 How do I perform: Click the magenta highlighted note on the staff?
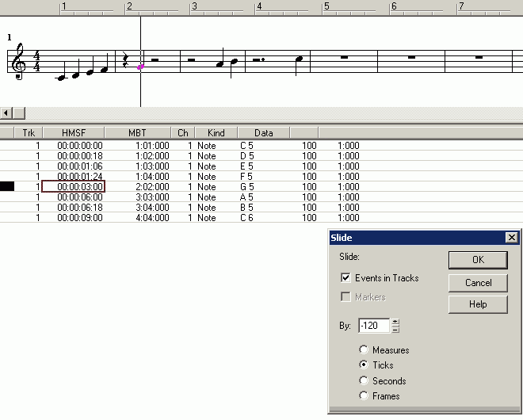140,67
